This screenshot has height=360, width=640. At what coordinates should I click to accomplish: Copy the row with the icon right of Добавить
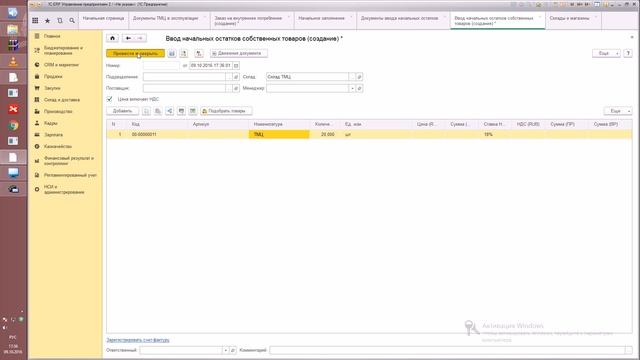point(146,111)
